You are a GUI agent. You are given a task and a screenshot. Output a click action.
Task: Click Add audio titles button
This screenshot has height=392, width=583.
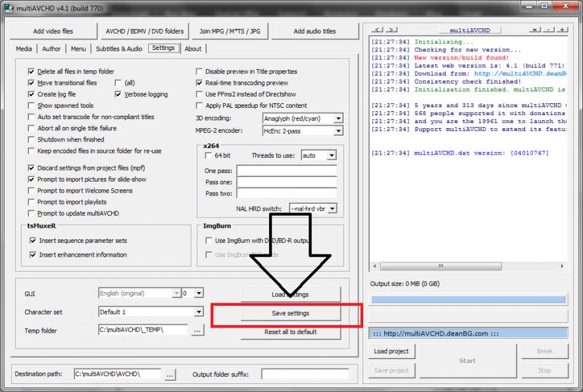[315, 31]
